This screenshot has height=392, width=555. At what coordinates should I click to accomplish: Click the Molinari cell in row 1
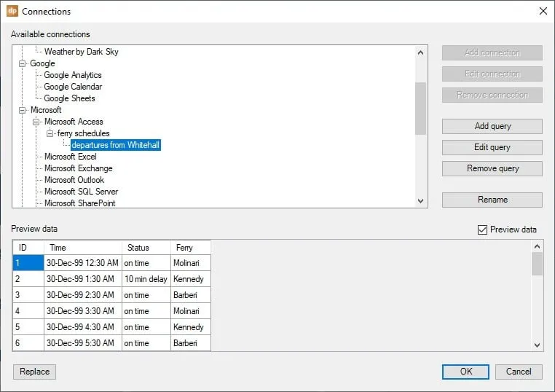pos(191,263)
